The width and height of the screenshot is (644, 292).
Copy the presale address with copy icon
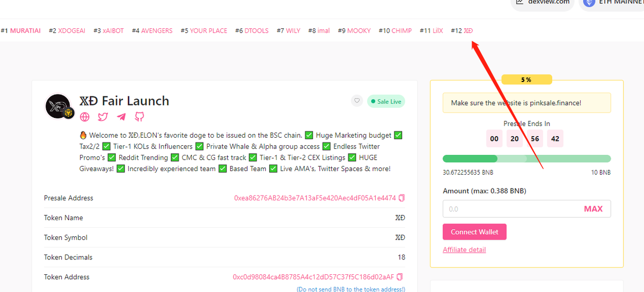(x=401, y=198)
